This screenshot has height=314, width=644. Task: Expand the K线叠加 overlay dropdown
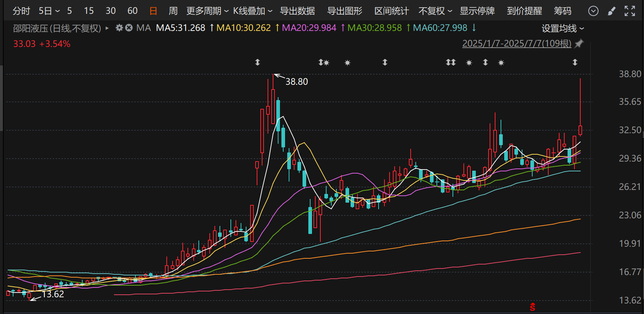point(253,11)
